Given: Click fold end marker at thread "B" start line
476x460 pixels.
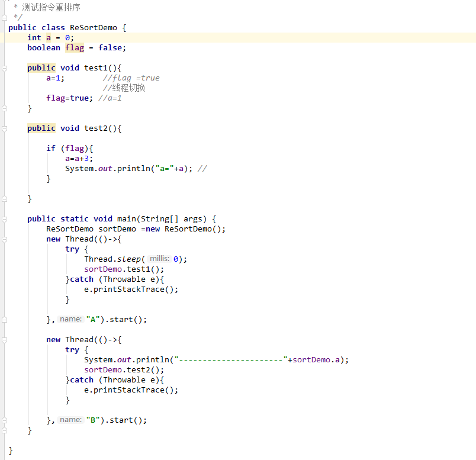Looking at the screenshot, I should point(4,420).
